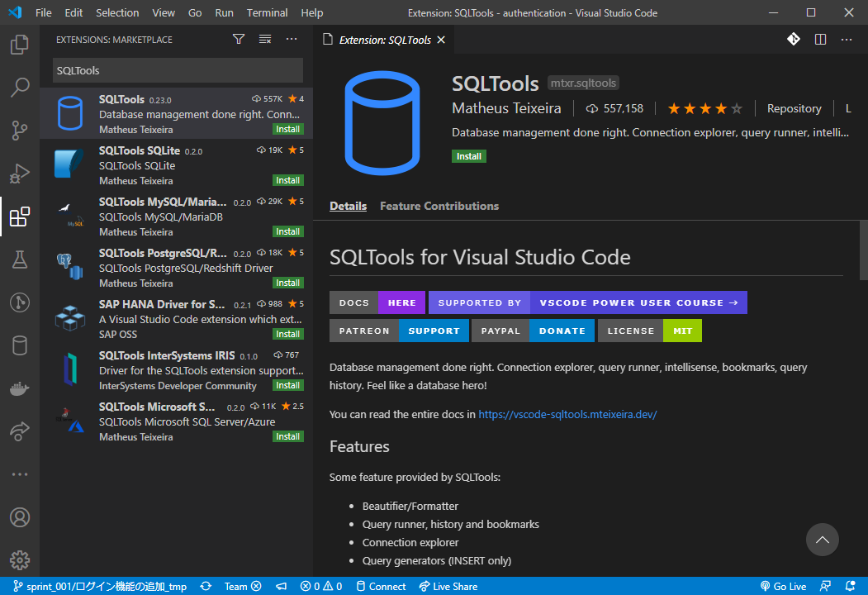Image resolution: width=868 pixels, height=595 pixels.
Task: Open the extensions More Actions menu
Action: click(291, 39)
